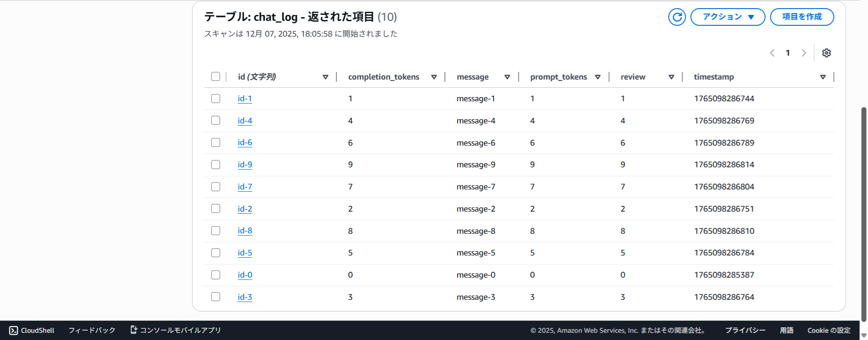This screenshot has height=340, width=868.
Task: Click the refresh scan results icon
Action: point(677,17)
